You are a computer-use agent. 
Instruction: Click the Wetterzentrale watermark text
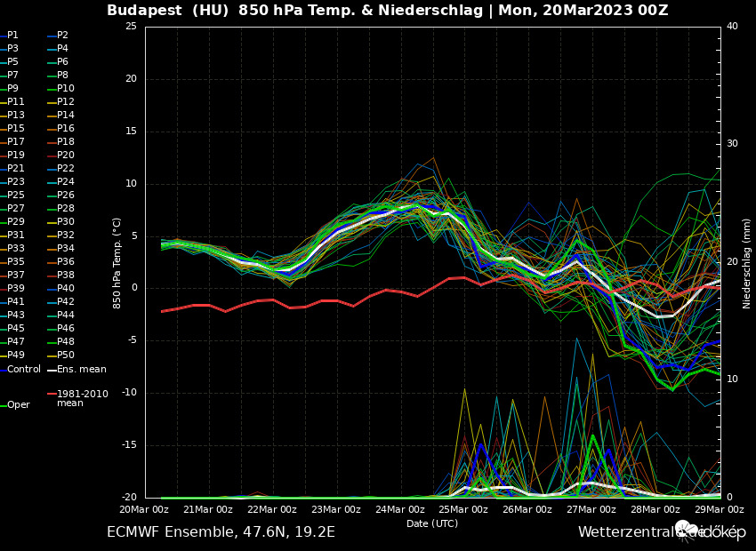pos(624,532)
